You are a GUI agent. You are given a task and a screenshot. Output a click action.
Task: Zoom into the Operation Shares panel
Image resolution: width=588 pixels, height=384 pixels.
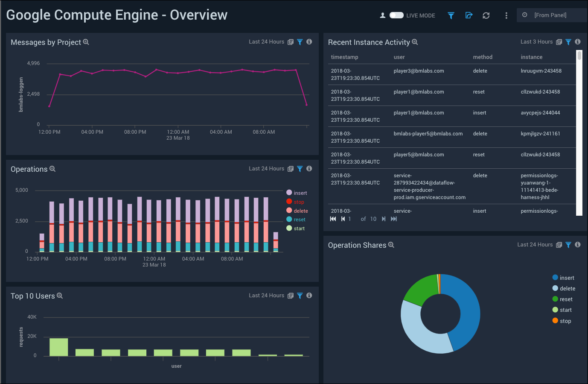[x=391, y=245]
